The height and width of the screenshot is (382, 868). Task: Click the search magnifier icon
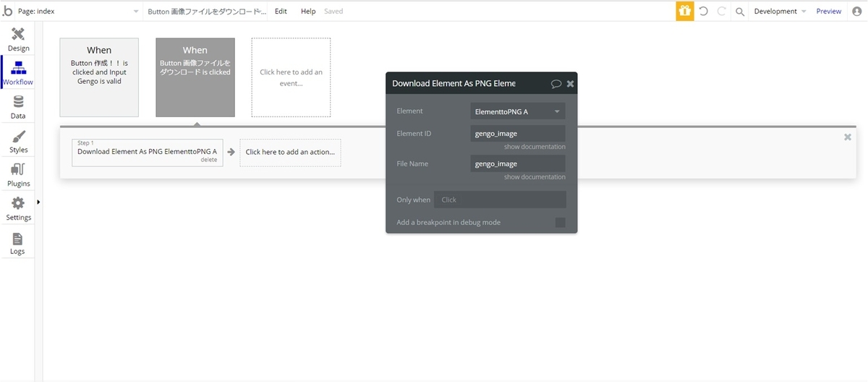[x=740, y=12]
